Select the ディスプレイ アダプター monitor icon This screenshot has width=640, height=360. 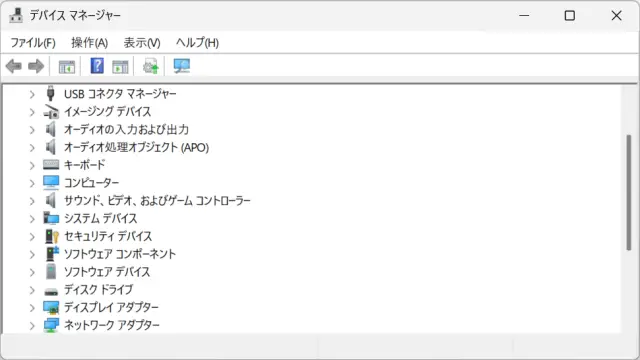[x=51, y=307]
